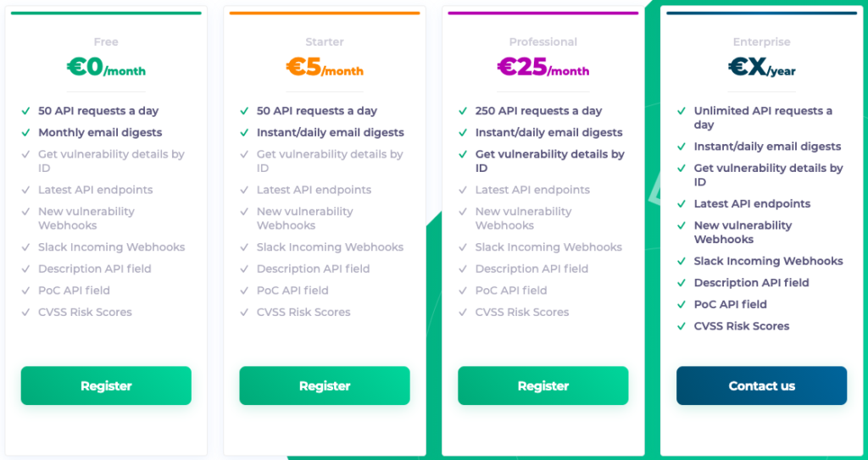Click the checkmark beside Starter Instant/daily email digests
This screenshot has width=868, height=460.
pyautogui.click(x=244, y=133)
